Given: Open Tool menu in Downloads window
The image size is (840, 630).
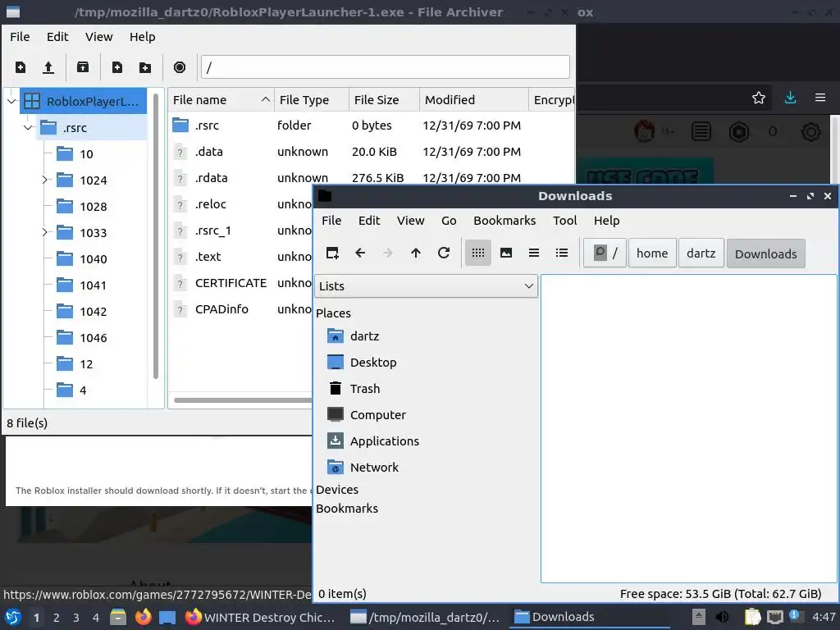Looking at the screenshot, I should [x=564, y=221].
